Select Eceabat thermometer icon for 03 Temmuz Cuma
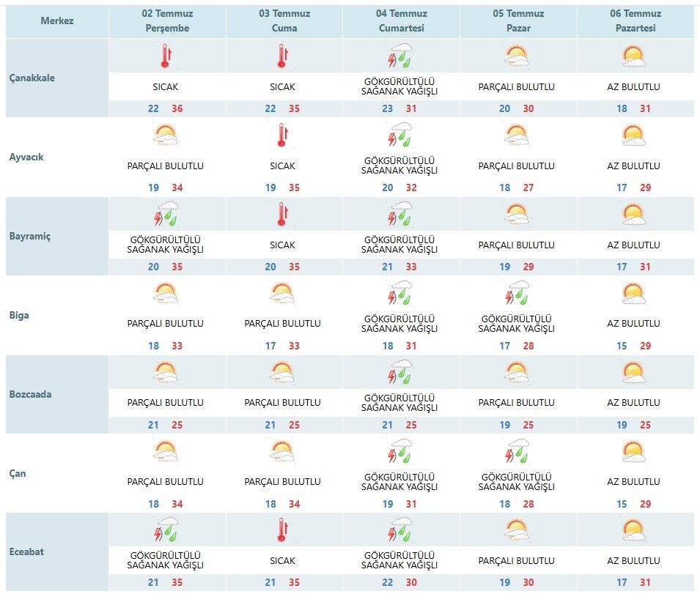This screenshot has height=594, width=700. (x=282, y=530)
